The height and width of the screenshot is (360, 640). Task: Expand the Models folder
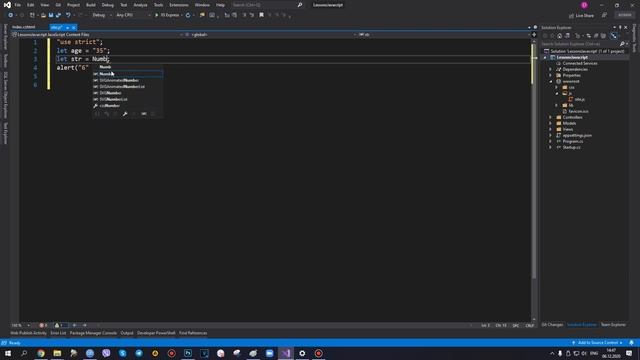551,123
